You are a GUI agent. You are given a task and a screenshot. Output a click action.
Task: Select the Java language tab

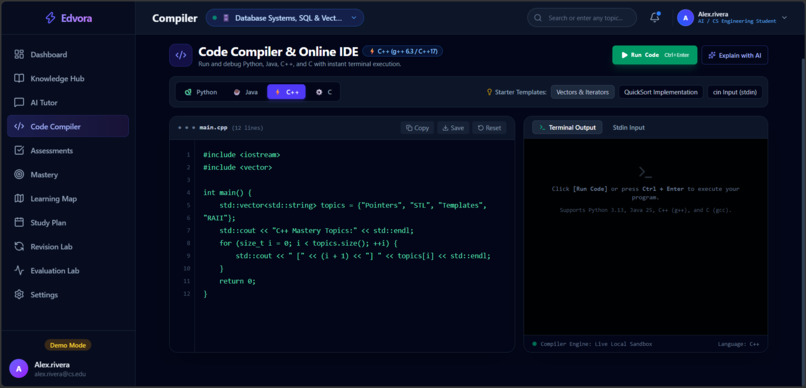click(x=246, y=92)
